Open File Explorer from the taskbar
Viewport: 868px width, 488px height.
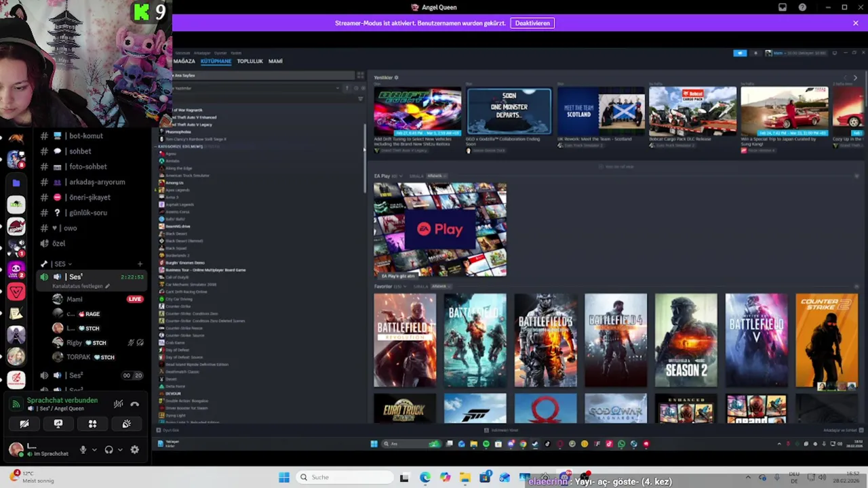coord(465,477)
